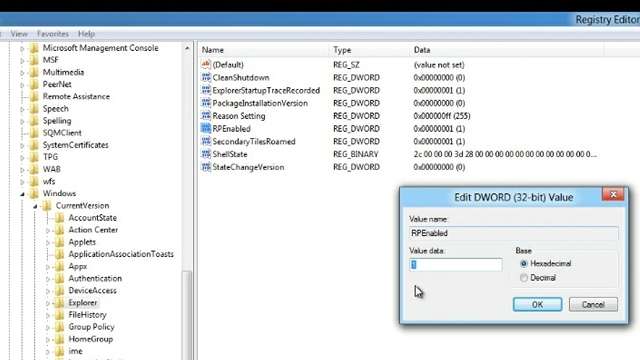
Task: Click the 0x000000ff (255) data cell
Action: 442,116
